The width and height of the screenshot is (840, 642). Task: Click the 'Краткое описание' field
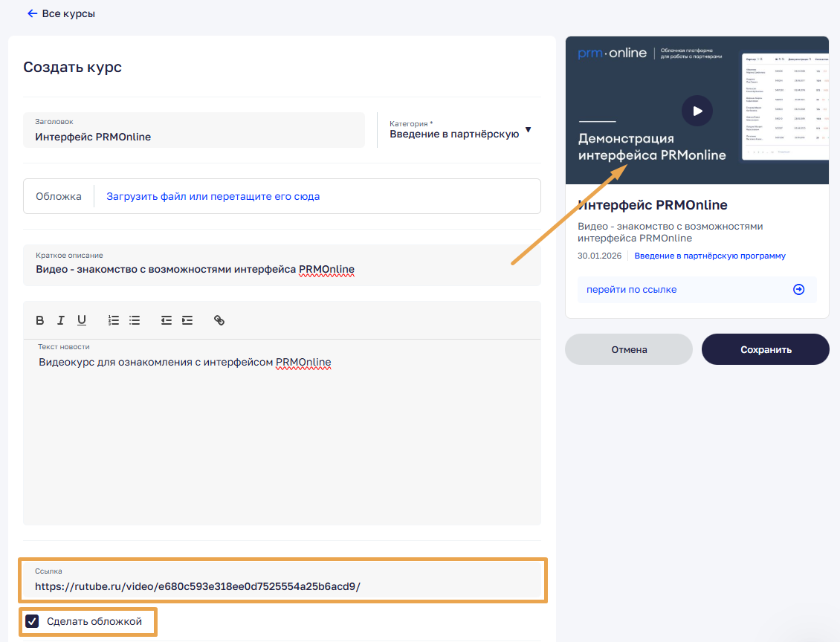coord(282,269)
